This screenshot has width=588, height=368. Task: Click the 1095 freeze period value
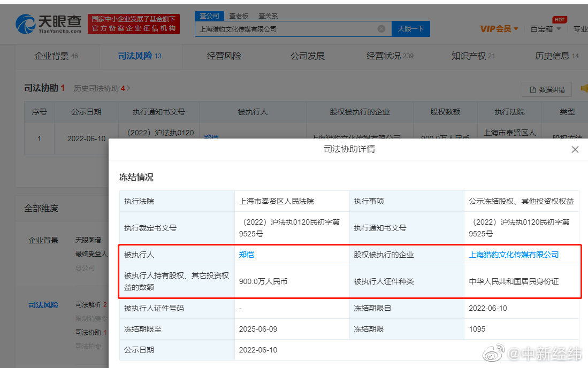[x=477, y=329]
